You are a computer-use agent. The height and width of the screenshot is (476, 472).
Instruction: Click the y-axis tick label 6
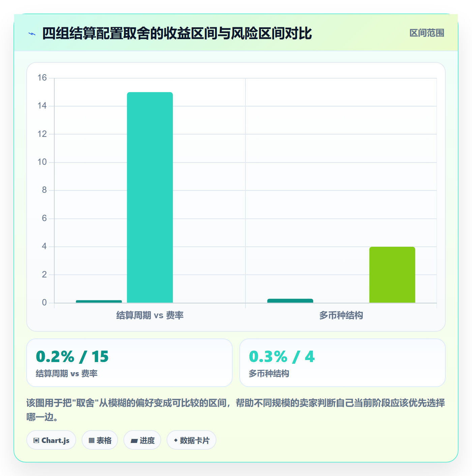tap(44, 218)
